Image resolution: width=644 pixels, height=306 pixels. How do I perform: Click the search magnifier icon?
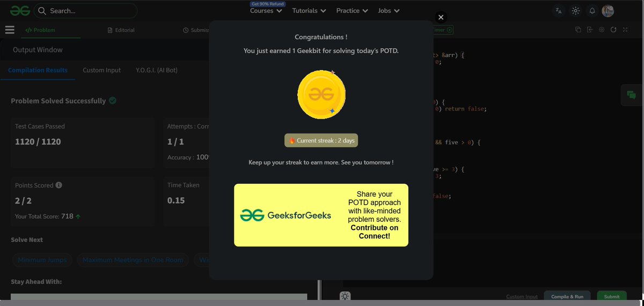pyautogui.click(x=42, y=11)
